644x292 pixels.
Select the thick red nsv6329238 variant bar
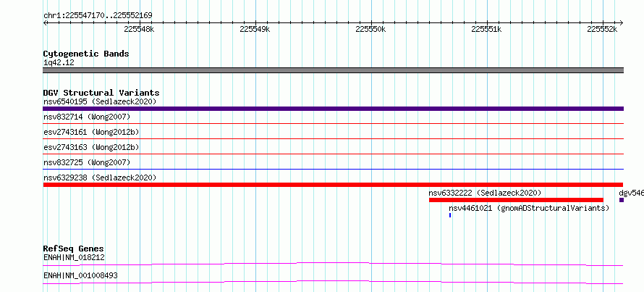[333, 185]
